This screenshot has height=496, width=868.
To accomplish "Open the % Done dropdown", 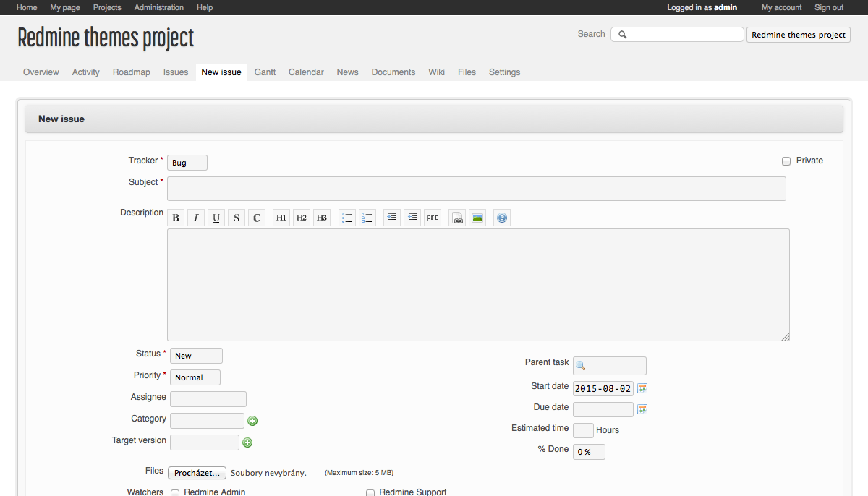I will click(x=589, y=452).
